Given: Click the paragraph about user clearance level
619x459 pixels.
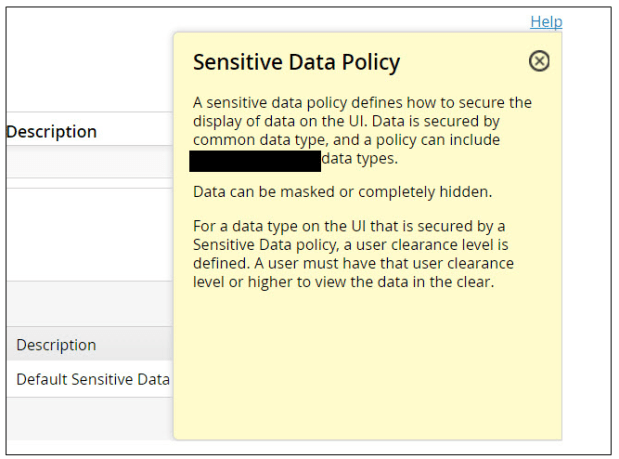Looking at the screenshot, I should tap(353, 254).
